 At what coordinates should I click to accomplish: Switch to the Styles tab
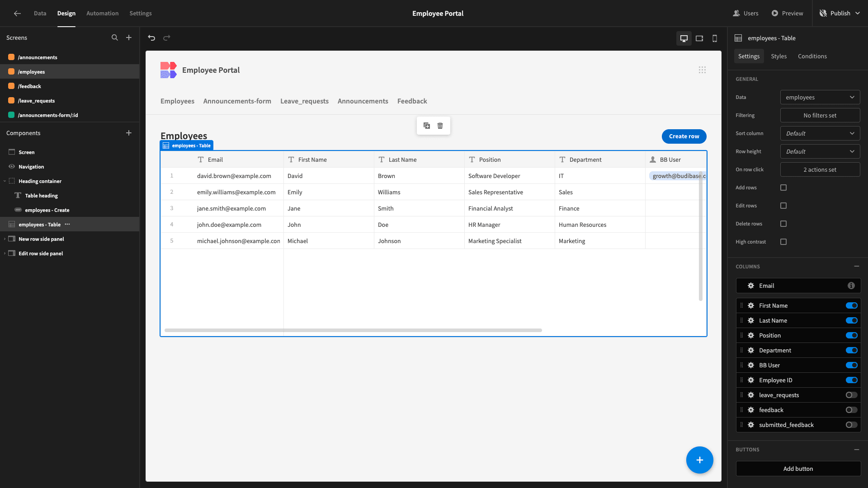[778, 56]
